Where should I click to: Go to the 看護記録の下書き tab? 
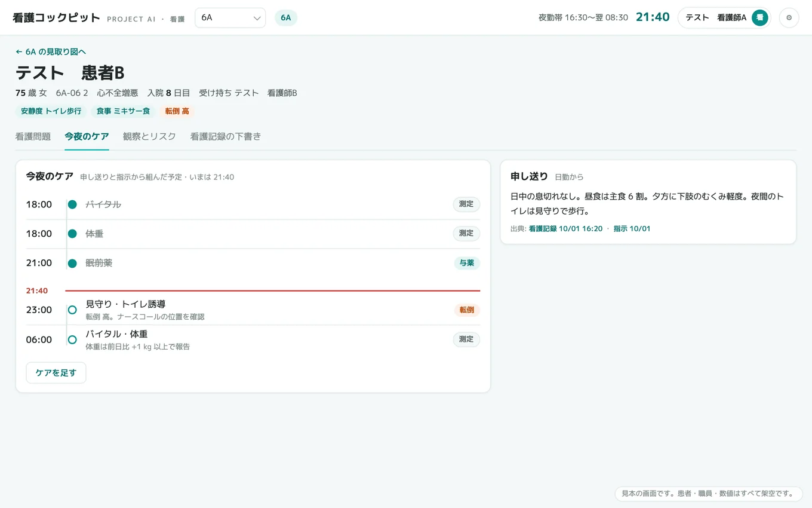[226, 136]
